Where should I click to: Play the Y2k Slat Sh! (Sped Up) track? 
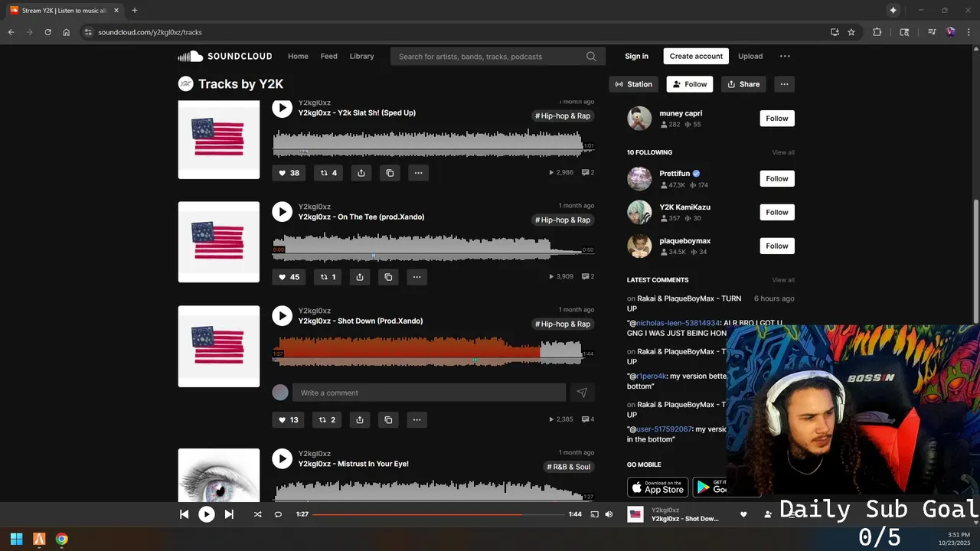[x=283, y=108]
